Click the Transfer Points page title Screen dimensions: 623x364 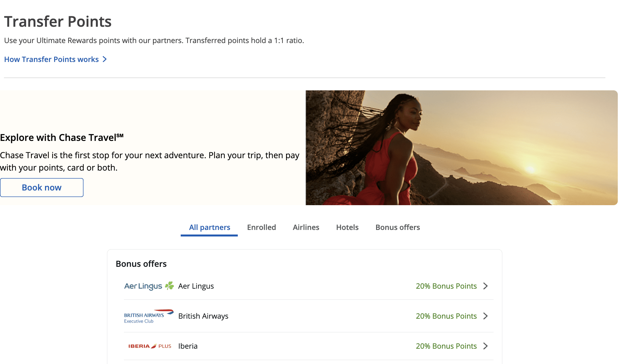coord(58,22)
